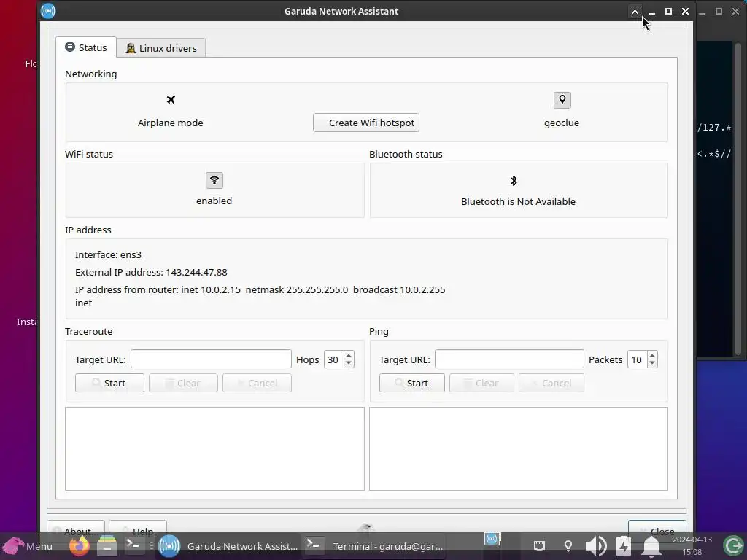Increase the Traceroute Hops value
The image size is (747, 560).
pos(349,355)
